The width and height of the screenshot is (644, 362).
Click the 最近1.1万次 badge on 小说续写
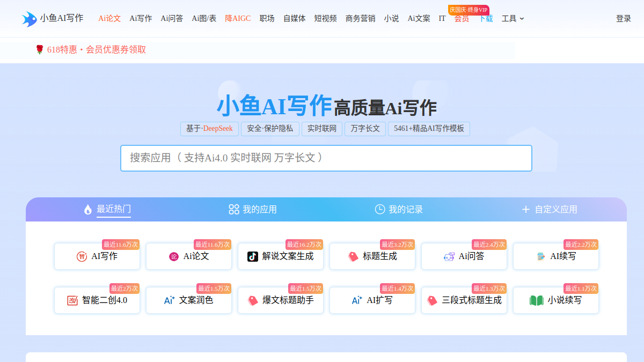581,289
